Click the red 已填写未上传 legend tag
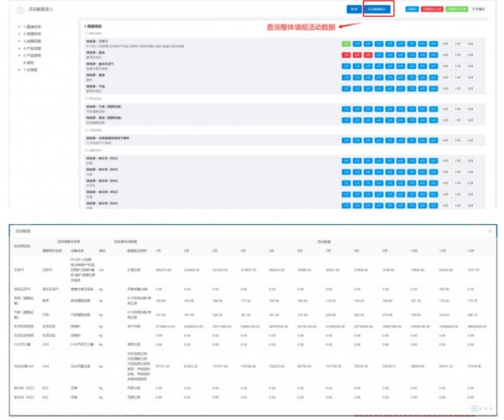 432,9
